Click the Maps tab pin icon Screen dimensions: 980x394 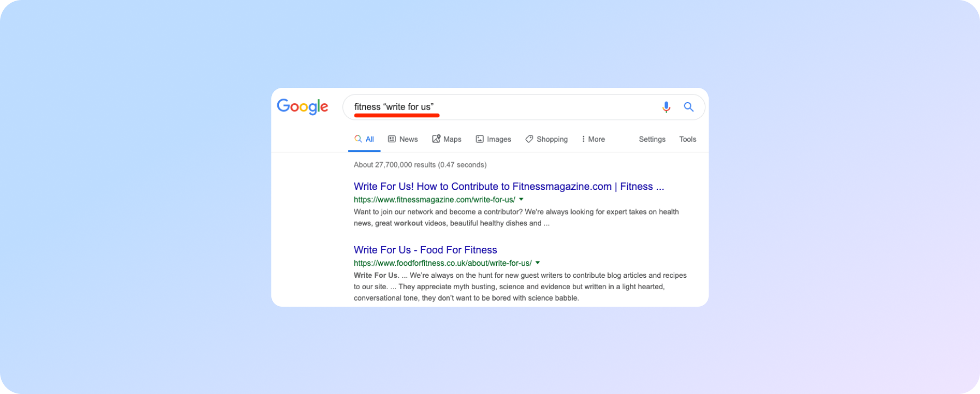tap(436, 139)
